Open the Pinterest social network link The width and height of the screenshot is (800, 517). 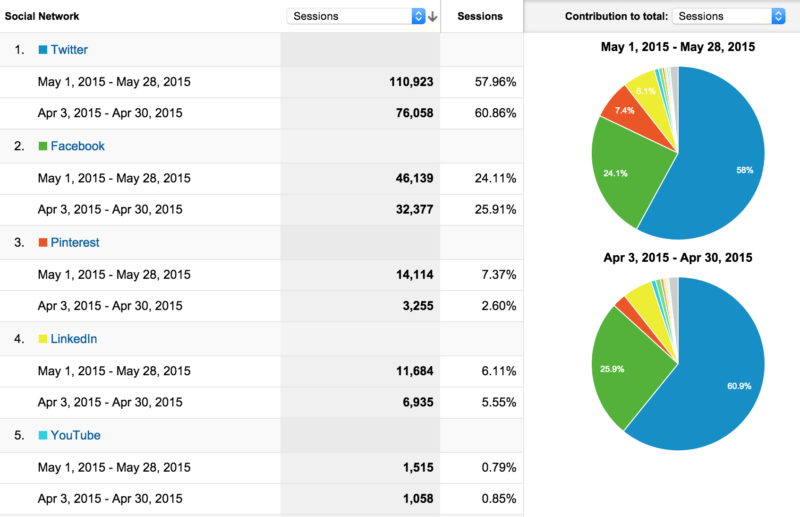(75, 242)
